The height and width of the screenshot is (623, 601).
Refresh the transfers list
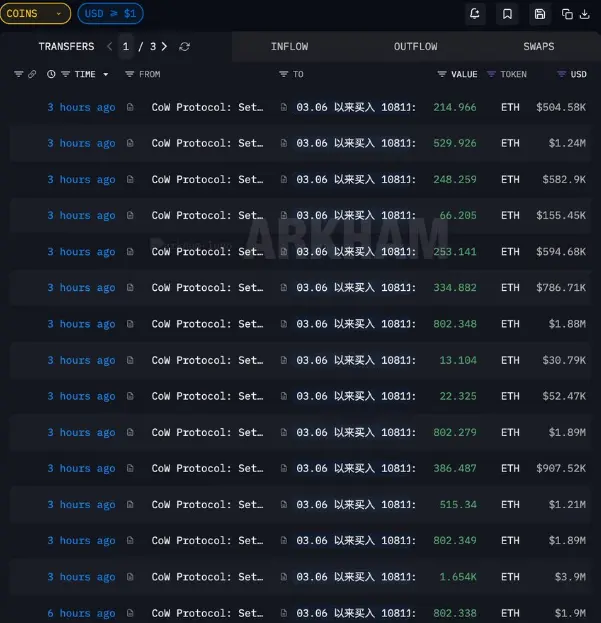pos(184,46)
